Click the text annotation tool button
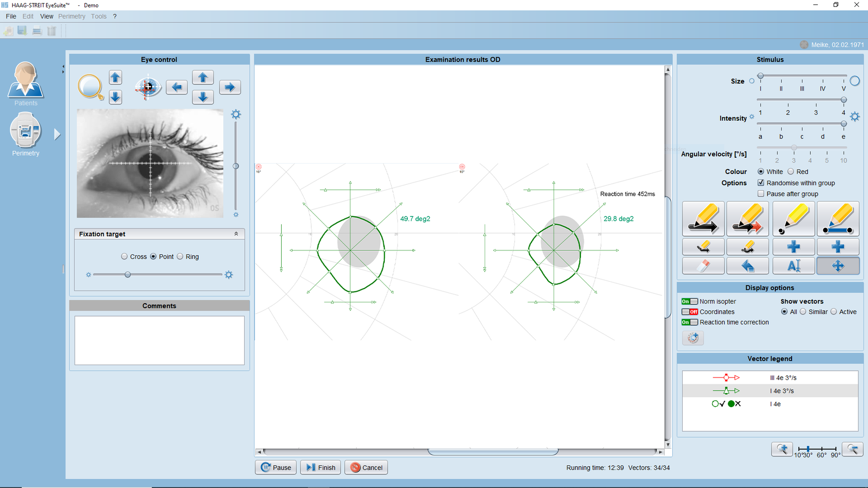This screenshot has height=488, width=868. (793, 266)
